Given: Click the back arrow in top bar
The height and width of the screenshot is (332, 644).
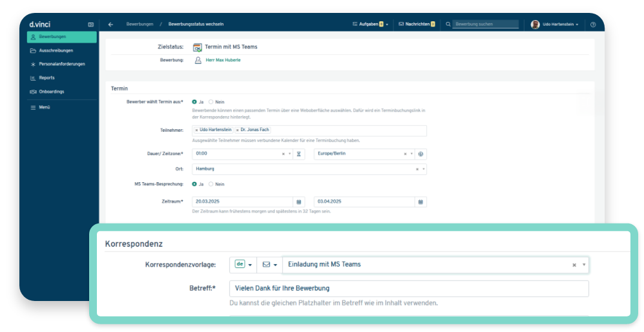Looking at the screenshot, I should click(x=110, y=24).
